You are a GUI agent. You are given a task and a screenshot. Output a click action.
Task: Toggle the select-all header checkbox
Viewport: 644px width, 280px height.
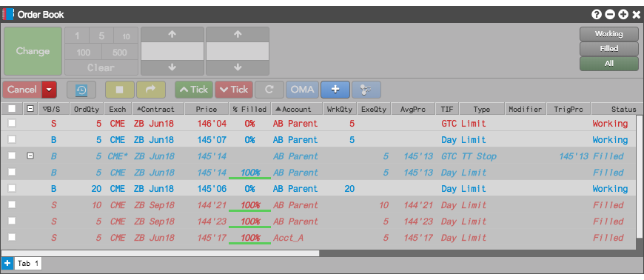(x=12, y=109)
